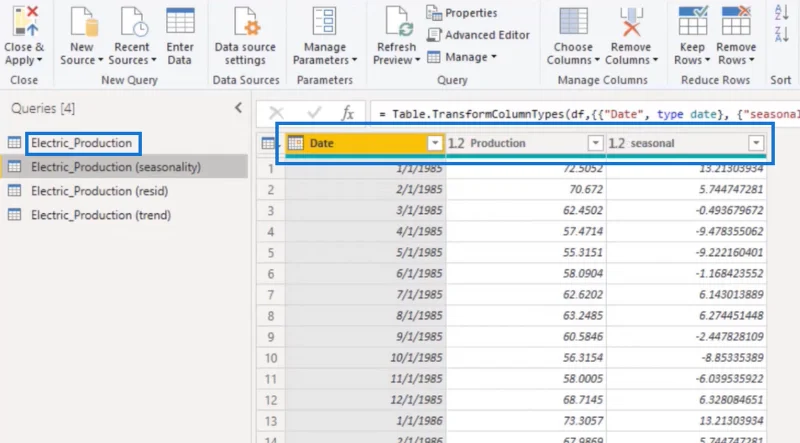Click date cell 1/1/1986

click(x=365, y=421)
